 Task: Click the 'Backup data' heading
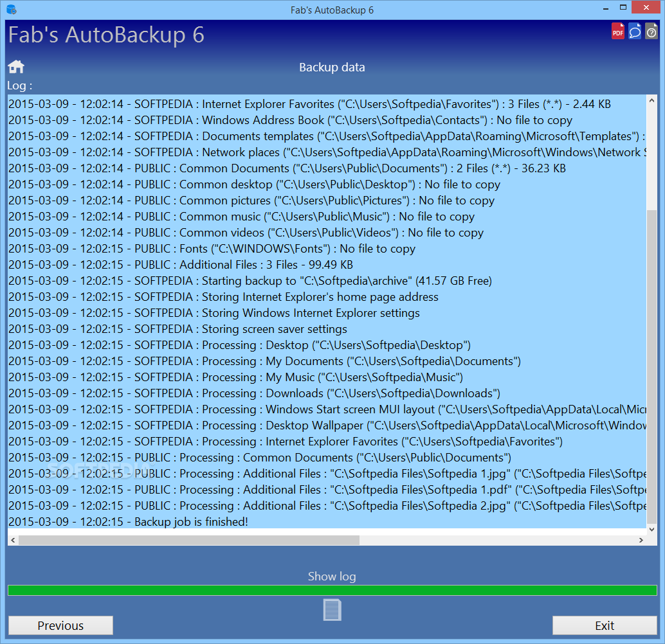(x=332, y=67)
